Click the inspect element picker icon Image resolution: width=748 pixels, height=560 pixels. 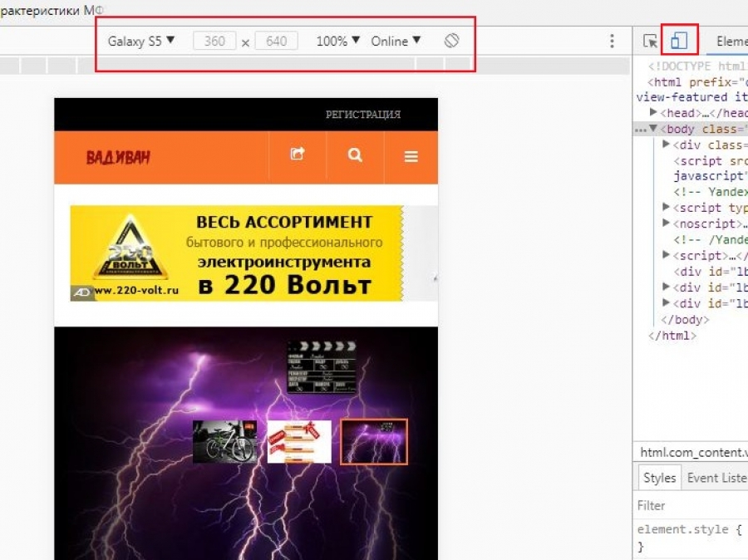651,41
